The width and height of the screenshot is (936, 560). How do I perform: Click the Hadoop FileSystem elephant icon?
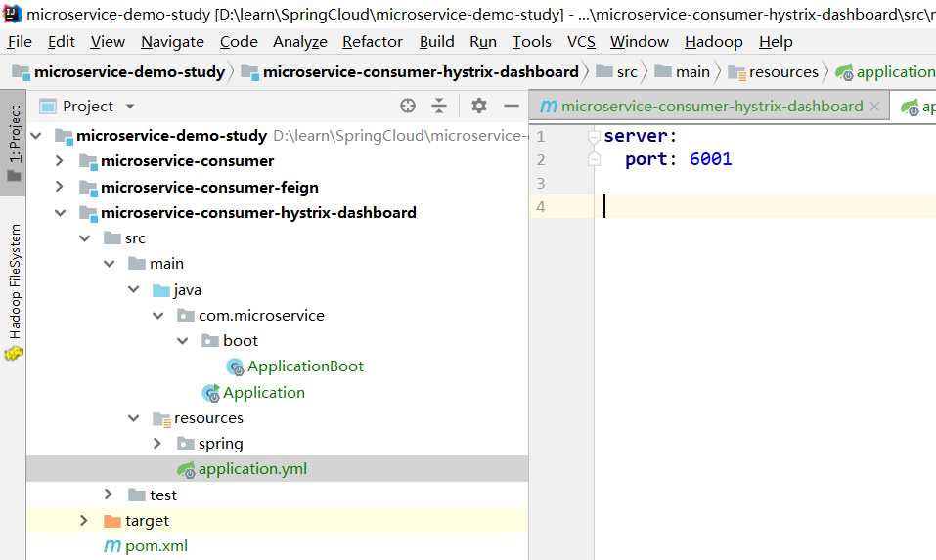click(13, 354)
